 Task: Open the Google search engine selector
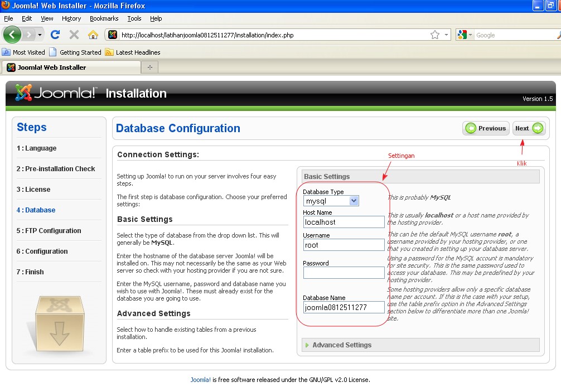click(465, 35)
